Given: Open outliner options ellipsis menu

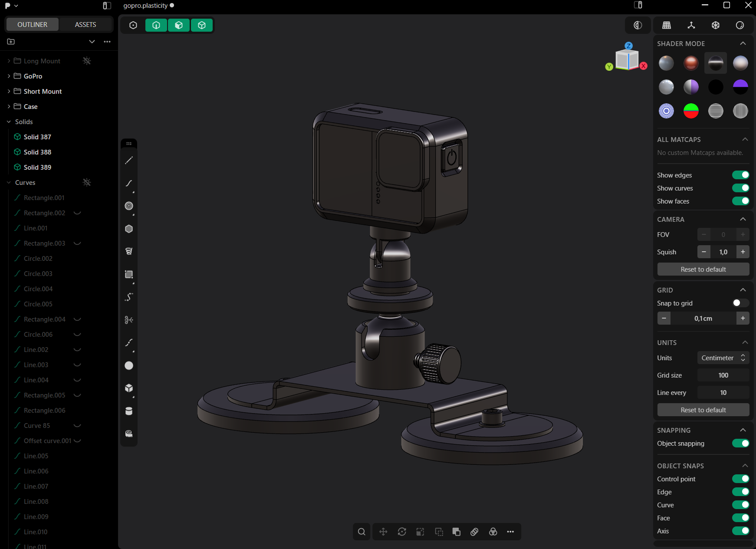Looking at the screenshot, I should 107,42.
